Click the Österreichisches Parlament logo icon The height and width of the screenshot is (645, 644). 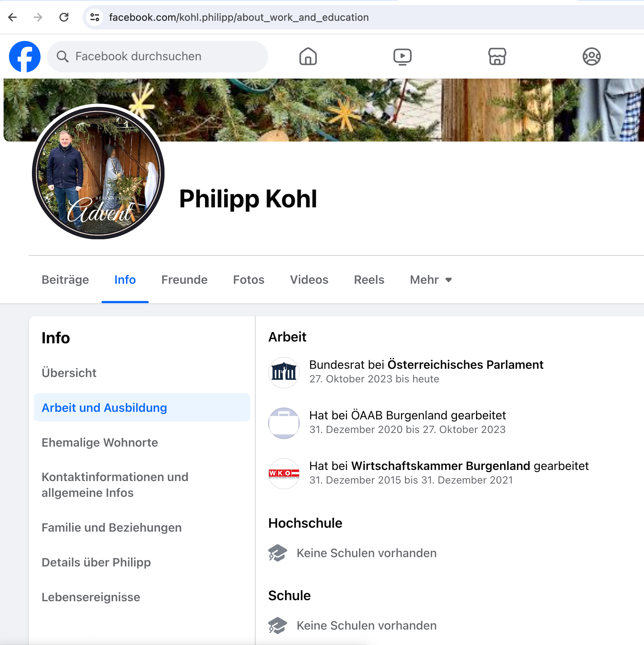coord(284,373)
